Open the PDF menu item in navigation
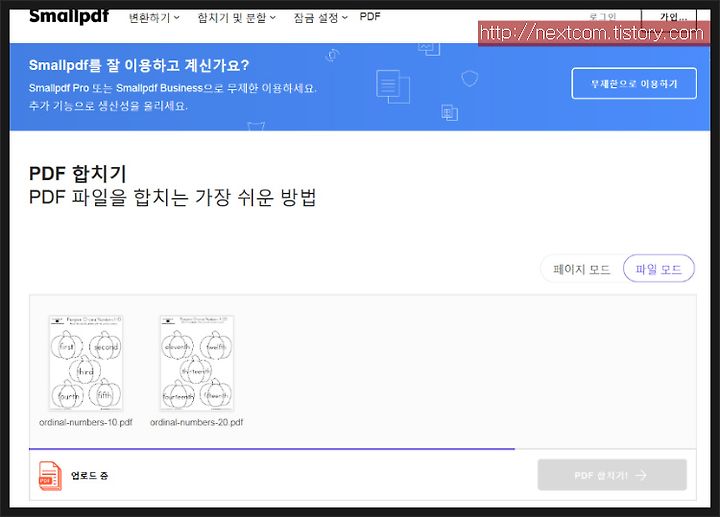This screenshot has height=517, width=720. pos(370,17)
